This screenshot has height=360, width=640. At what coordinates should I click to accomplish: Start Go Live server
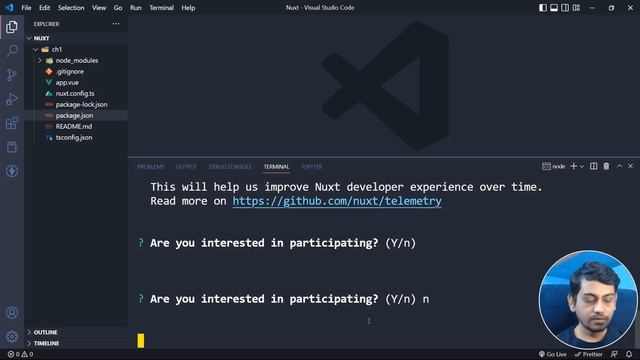(x=553, y=354)
